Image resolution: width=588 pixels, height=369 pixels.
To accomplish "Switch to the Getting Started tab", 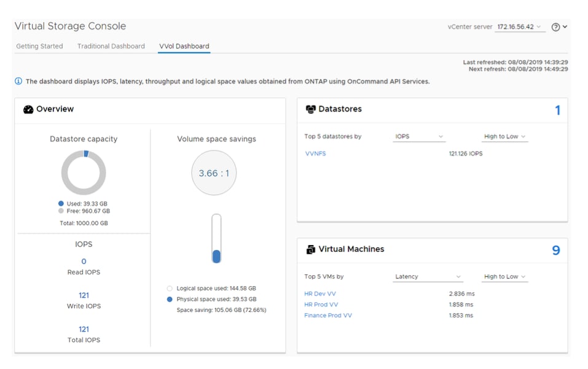I will click(x=39, y=46).
